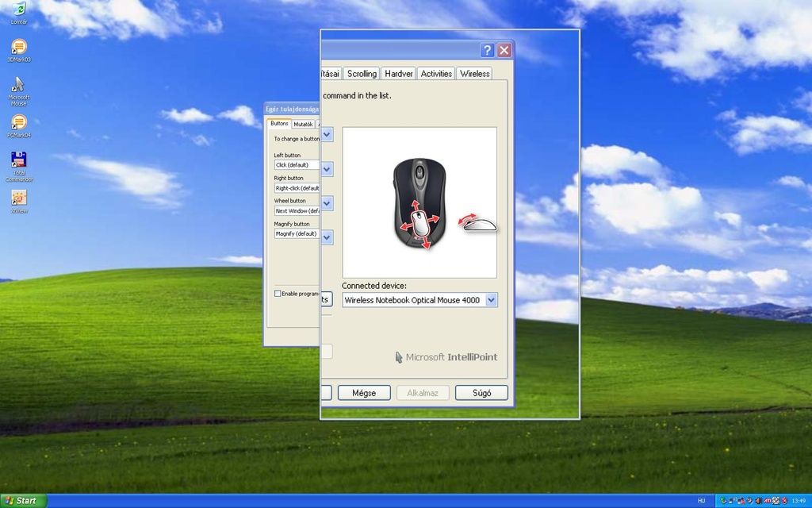Screen dimensions: 812x508
Task: Click the Egér tulajdonságai title bar
Action: pyautogui.click(x=292, y=109)
